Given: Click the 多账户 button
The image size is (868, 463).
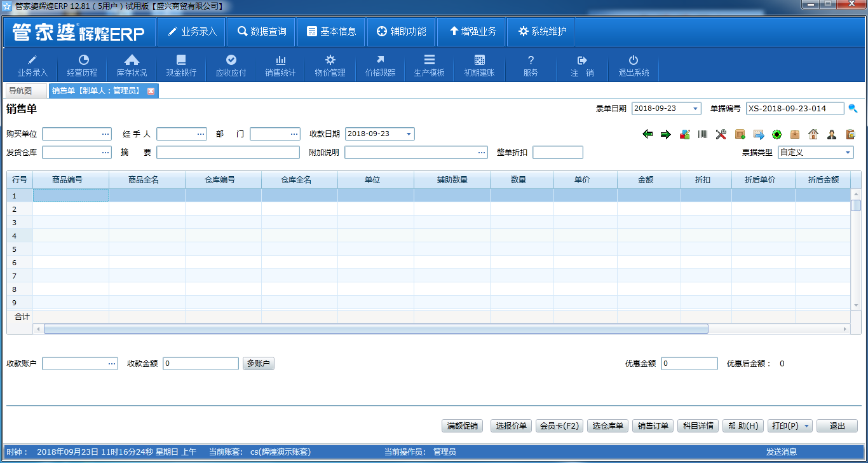Looking at the screenshot, I should [x=259, y=364].
